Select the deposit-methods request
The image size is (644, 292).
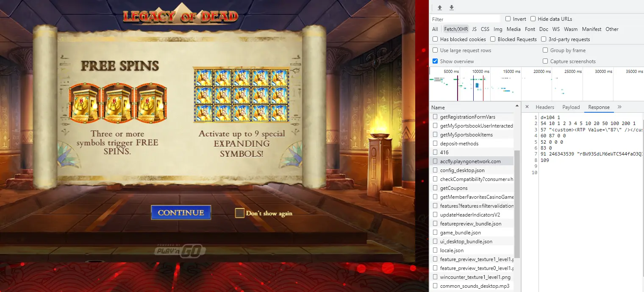tap(472, 144)
